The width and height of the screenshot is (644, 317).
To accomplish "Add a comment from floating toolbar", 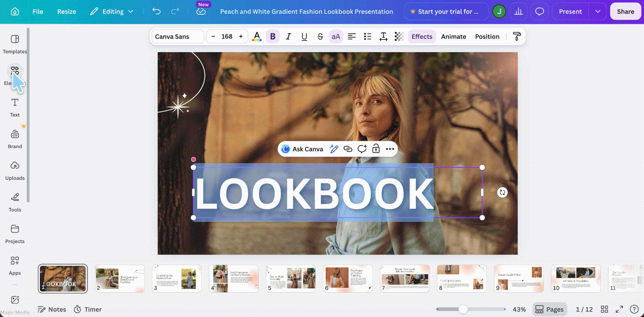I will (362, 149).
